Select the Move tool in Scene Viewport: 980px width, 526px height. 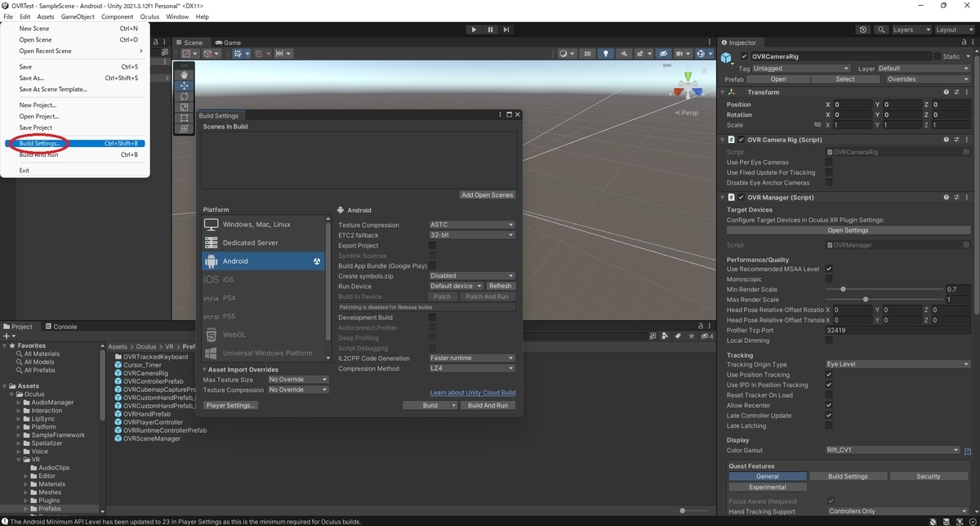click(185, 86)
